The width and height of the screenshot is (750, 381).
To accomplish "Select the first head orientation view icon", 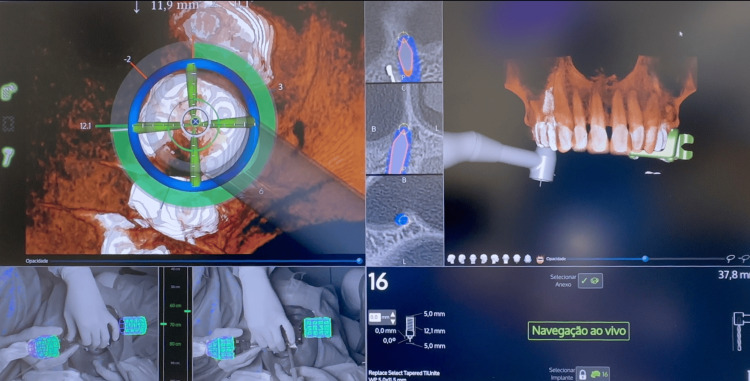I will (451, 259).
